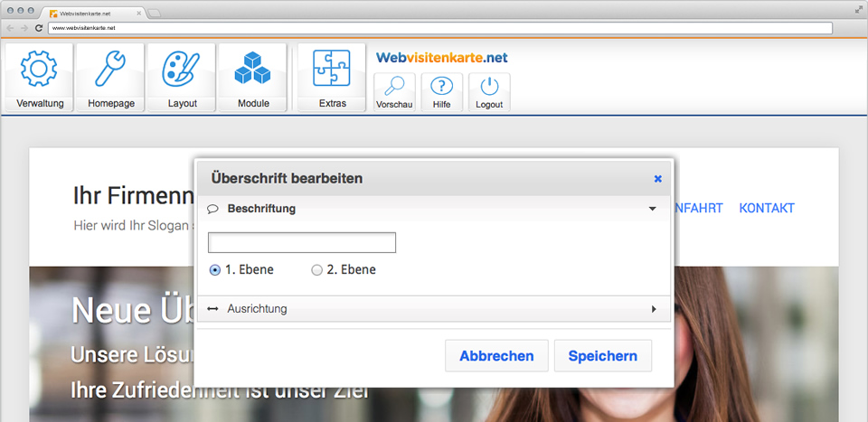Click the Abbrechen button
The height and width of the screenshot is (422, 868).
pyautogui.click(x=496, y=356)
